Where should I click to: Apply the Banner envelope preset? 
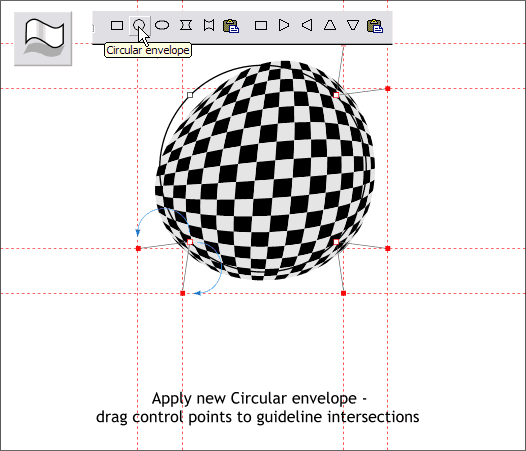coord(209,25)
